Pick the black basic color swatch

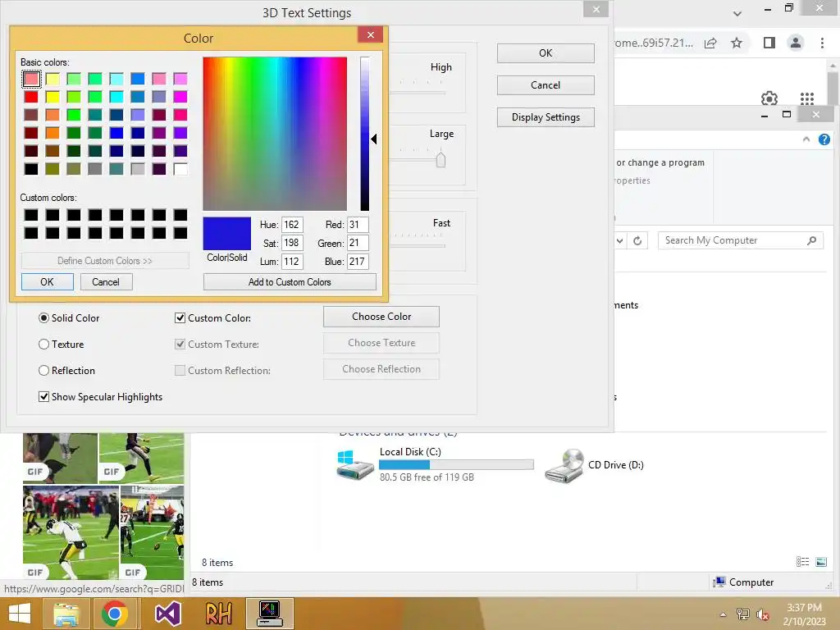(x=31, y=169)
